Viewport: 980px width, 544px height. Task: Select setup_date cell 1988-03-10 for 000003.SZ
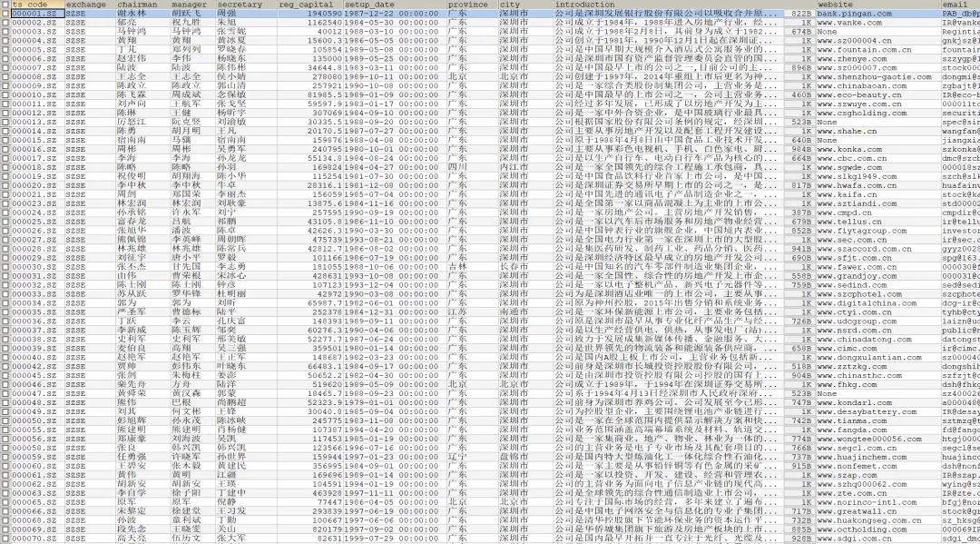click(369, 32)
